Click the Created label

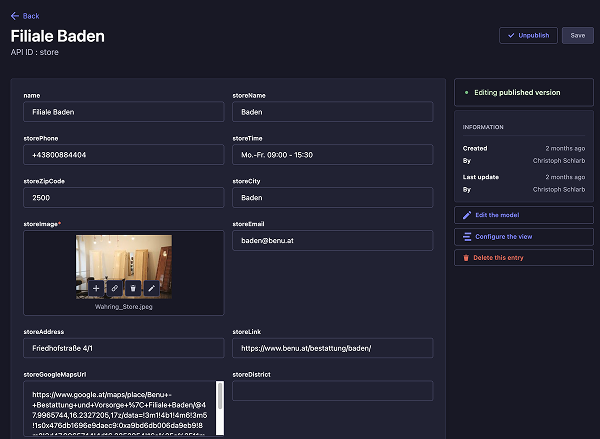click(475, 148)
